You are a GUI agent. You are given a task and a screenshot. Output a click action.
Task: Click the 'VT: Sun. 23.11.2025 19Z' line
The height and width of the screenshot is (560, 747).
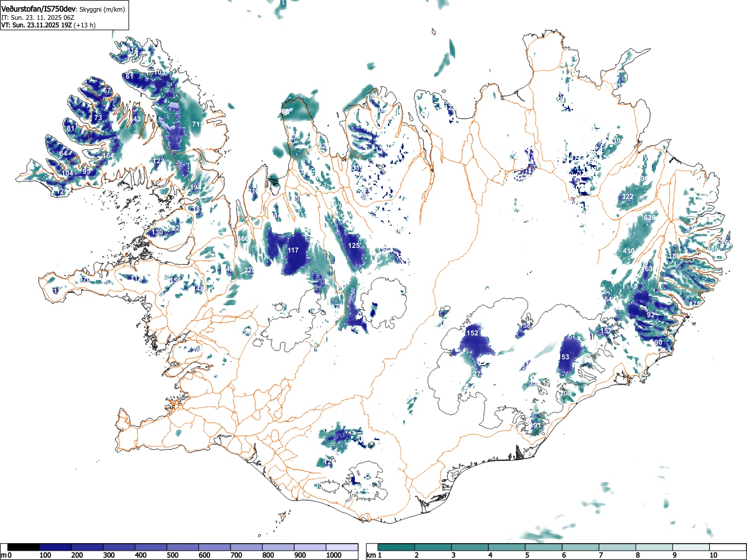tap(36, 25)
